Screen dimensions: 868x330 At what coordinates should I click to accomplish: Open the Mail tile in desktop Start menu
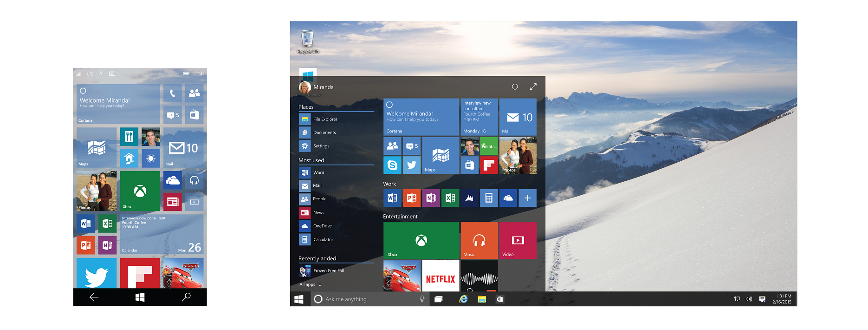[518, 117]
